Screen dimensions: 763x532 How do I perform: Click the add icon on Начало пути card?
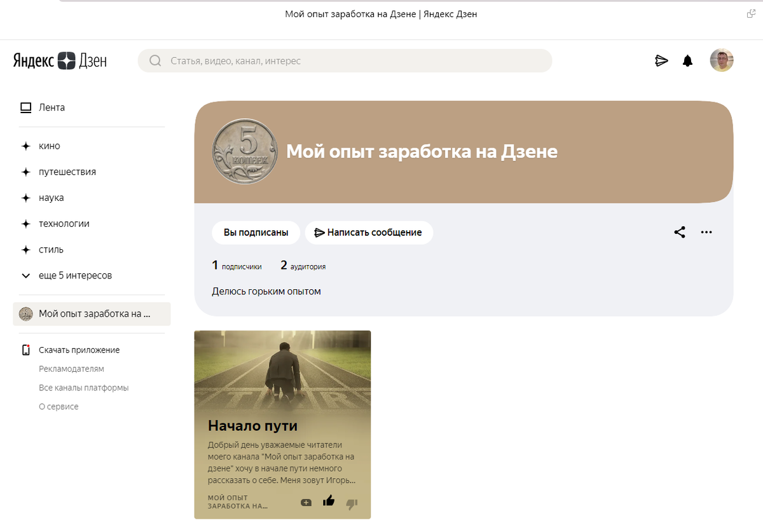(x=306, y=502)
